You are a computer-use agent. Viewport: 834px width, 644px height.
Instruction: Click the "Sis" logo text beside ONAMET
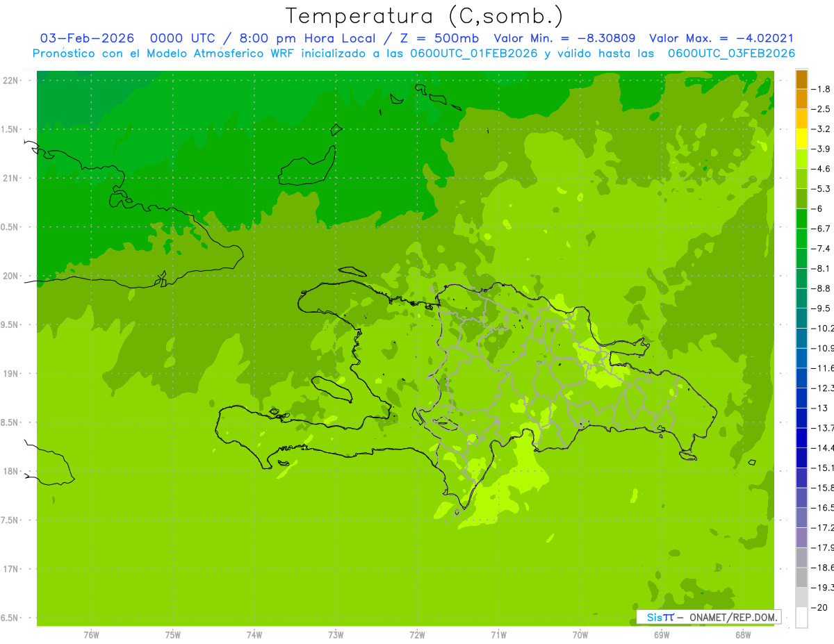655,618
